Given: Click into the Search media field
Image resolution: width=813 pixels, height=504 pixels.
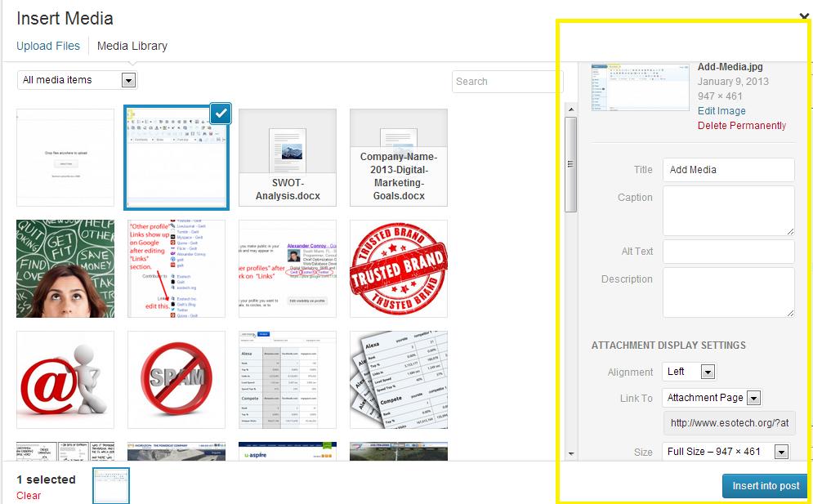Looking at the screenshot, I should click(507, 82).
